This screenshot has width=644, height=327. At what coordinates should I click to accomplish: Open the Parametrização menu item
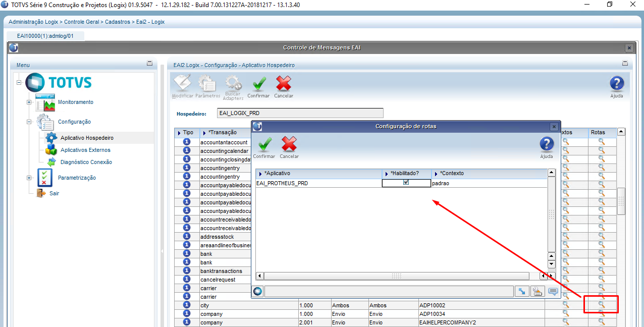77,178
